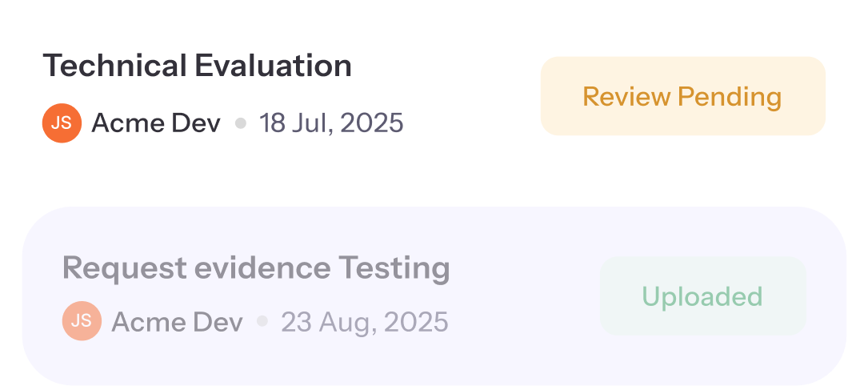Select Acme Dev under Request evidence Testing
The height and width of the screenshot is (386, 868).
point(177,322)
